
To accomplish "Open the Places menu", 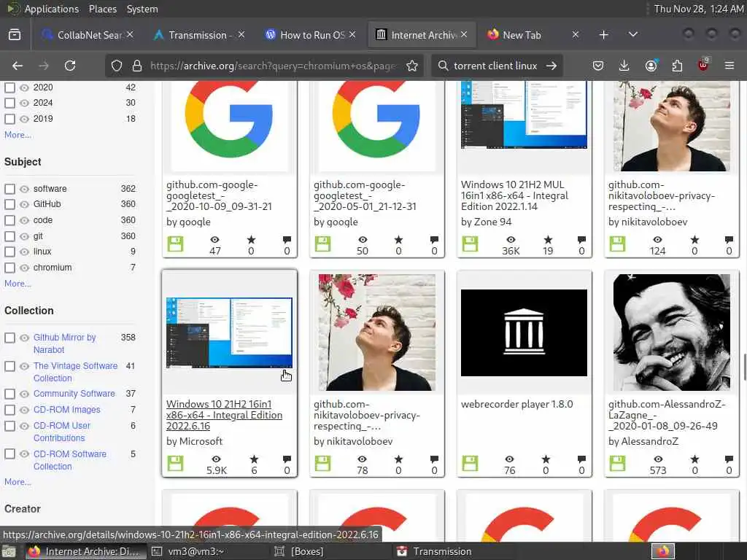I will 102,9.
